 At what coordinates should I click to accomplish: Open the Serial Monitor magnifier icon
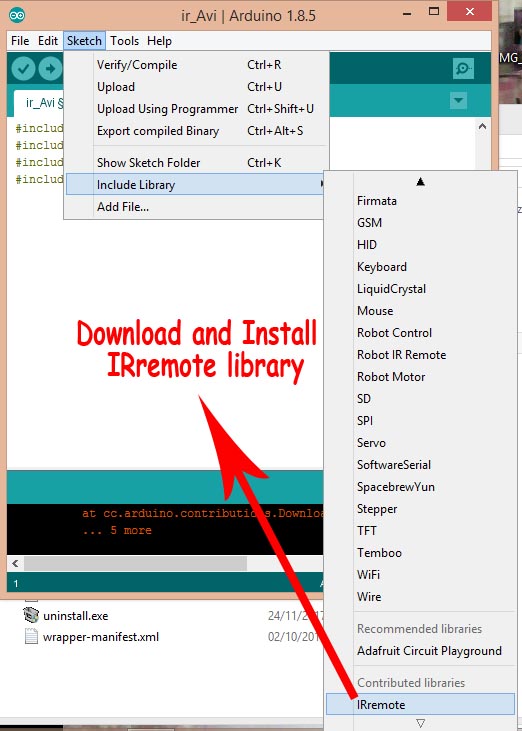pyautogui.click(x=463, y=69)
